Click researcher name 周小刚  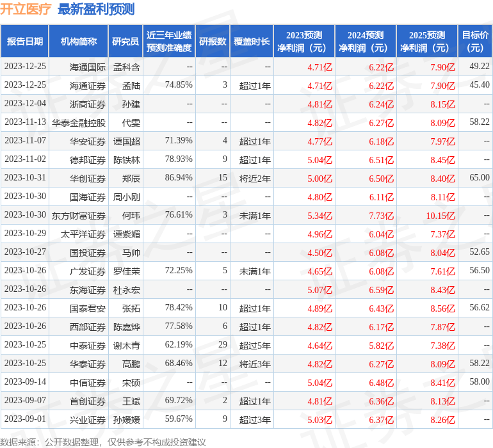click(x=127, y=197)
